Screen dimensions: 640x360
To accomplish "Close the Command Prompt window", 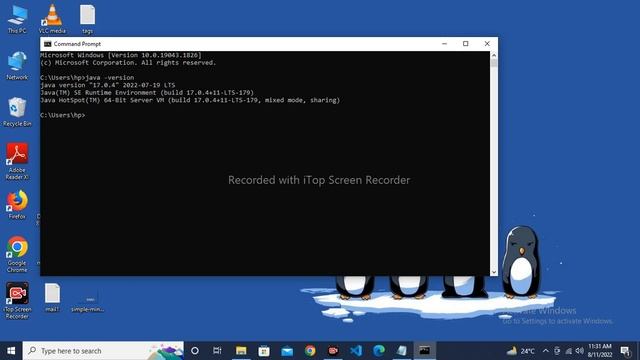I will [x=487, y=44].
